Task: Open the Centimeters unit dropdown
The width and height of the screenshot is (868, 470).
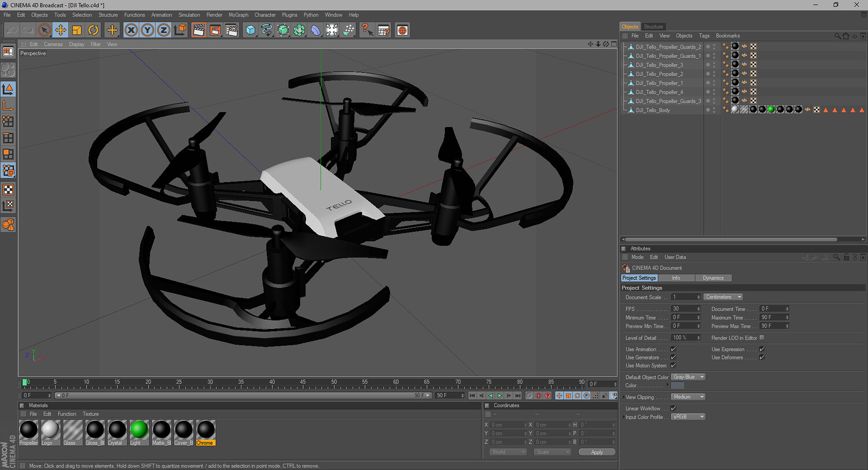Action: (x=723, y=297)
